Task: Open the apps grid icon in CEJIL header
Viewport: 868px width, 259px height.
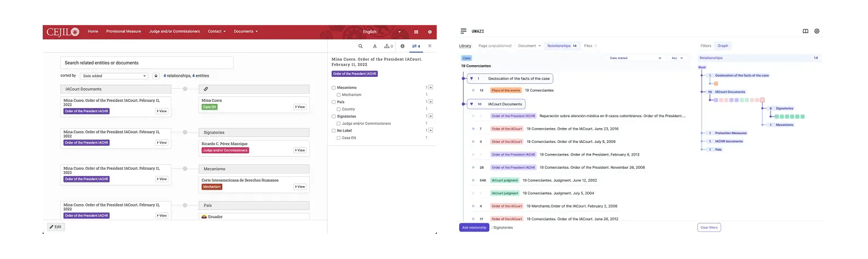Action: click(x=416, y=32)
